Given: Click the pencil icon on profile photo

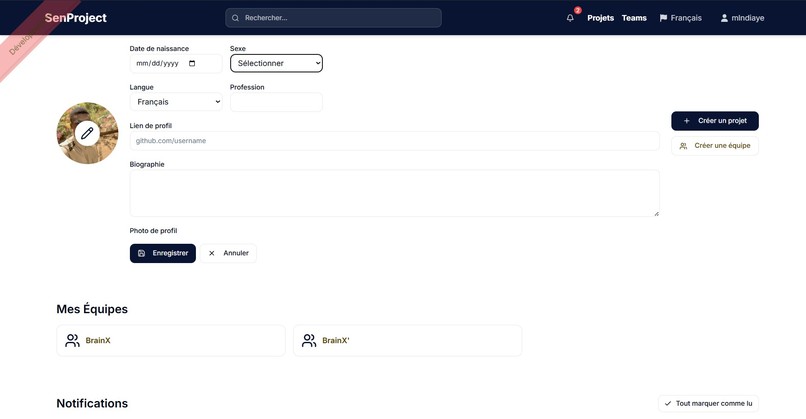Looking at the screenshot, I should (x=87, y=133).
